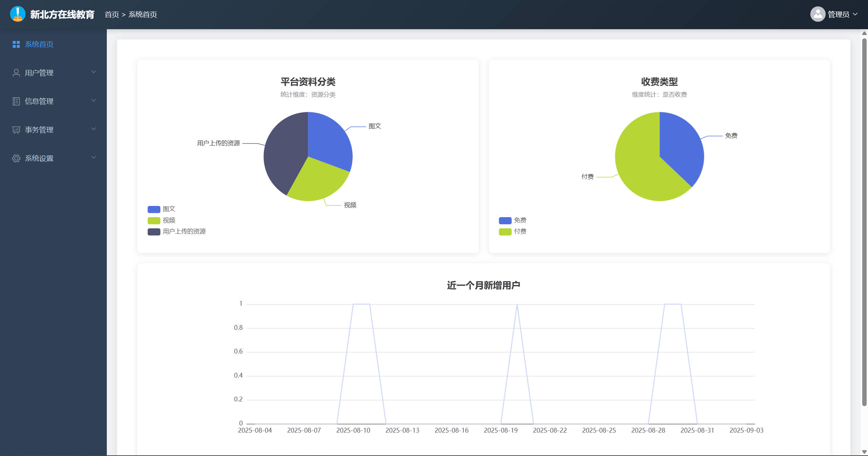868x456 pixels.
Task: Open the 系统首页 sidebar menu item
Action: tap(53, 44)
